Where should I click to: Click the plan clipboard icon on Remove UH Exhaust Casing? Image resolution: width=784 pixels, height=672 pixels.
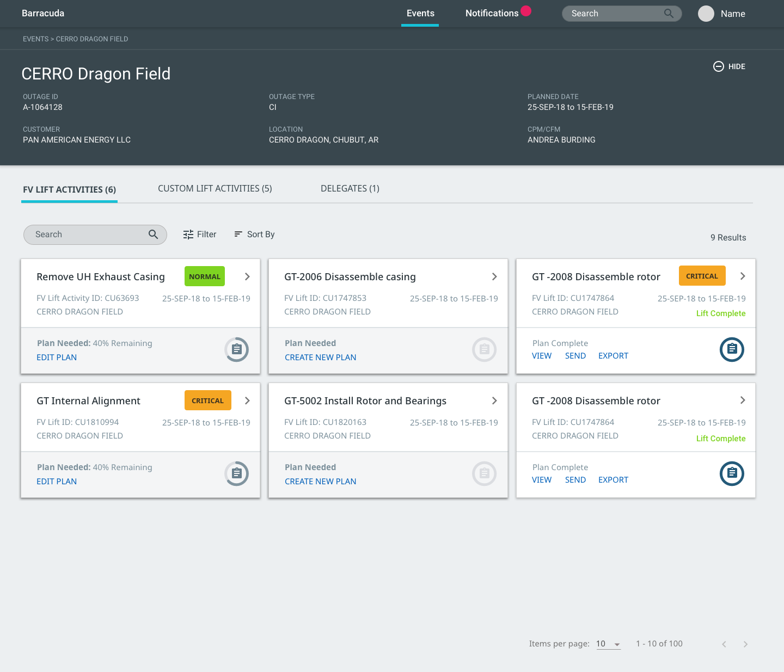pos(237,349)
